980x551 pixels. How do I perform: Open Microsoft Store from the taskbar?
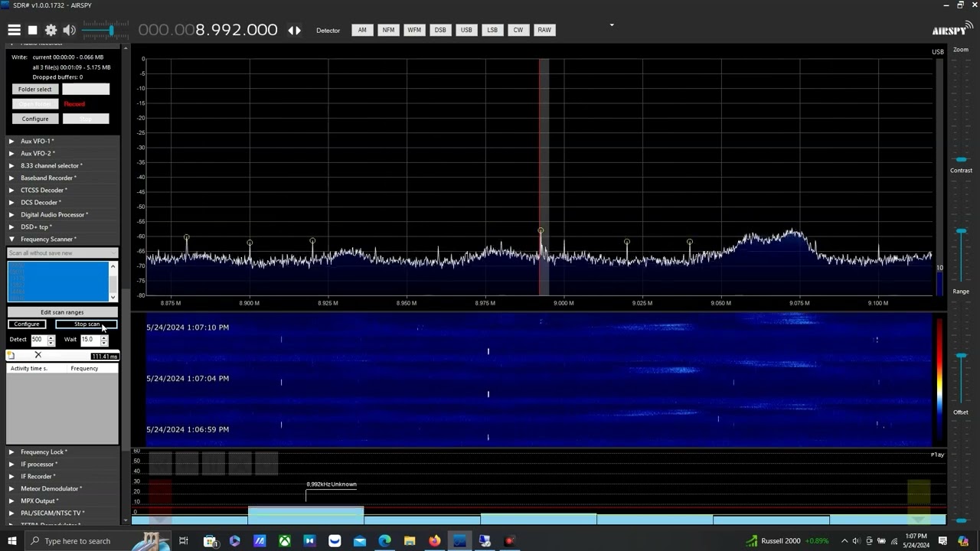pos(210,541)
